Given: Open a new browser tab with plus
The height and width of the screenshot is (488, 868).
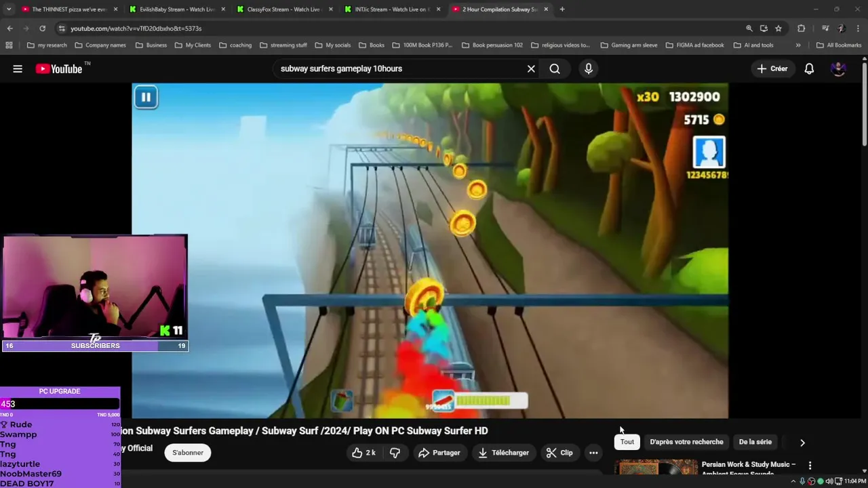Looking at the screenshot, I should coord(562,9).
